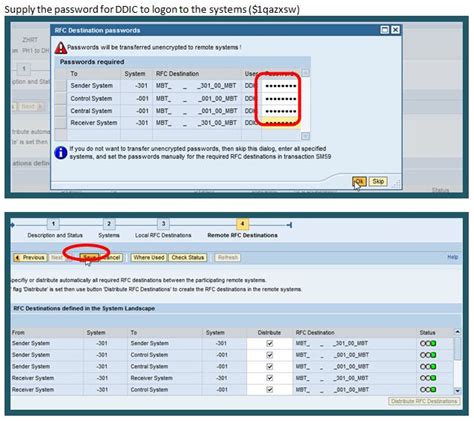This screenshot has height=421, width=474.
Task: Click the Save button
Action: point(89,258)
